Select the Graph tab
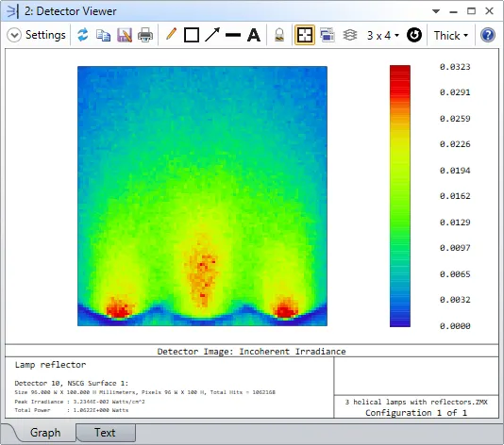 click(45, 433)
